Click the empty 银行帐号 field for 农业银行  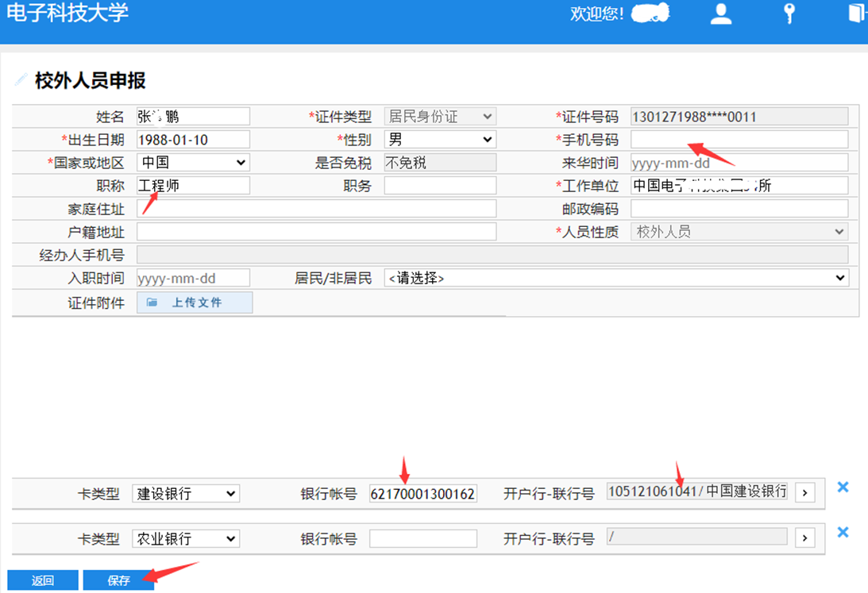tap(422, 539)
